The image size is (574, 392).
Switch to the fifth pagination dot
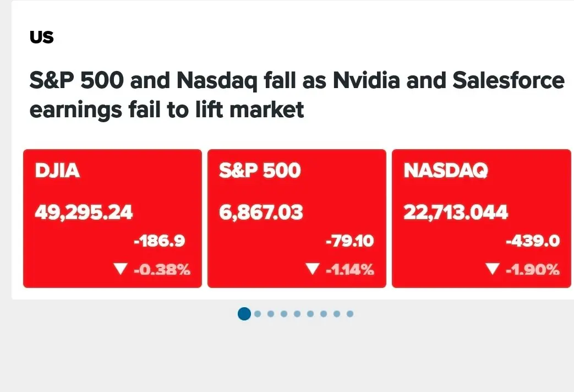point(297,314)
